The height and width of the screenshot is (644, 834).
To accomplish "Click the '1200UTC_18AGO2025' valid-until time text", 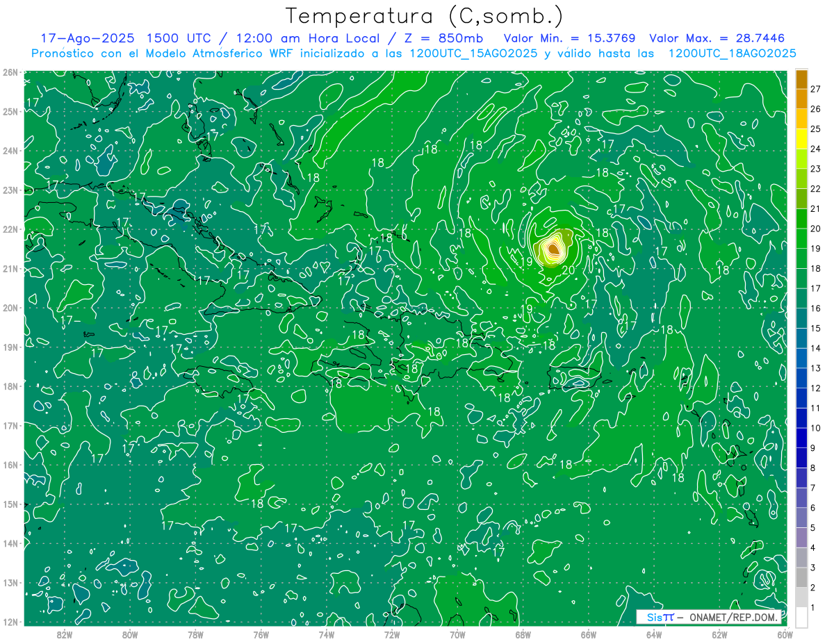I will click(x=732, y=53).
